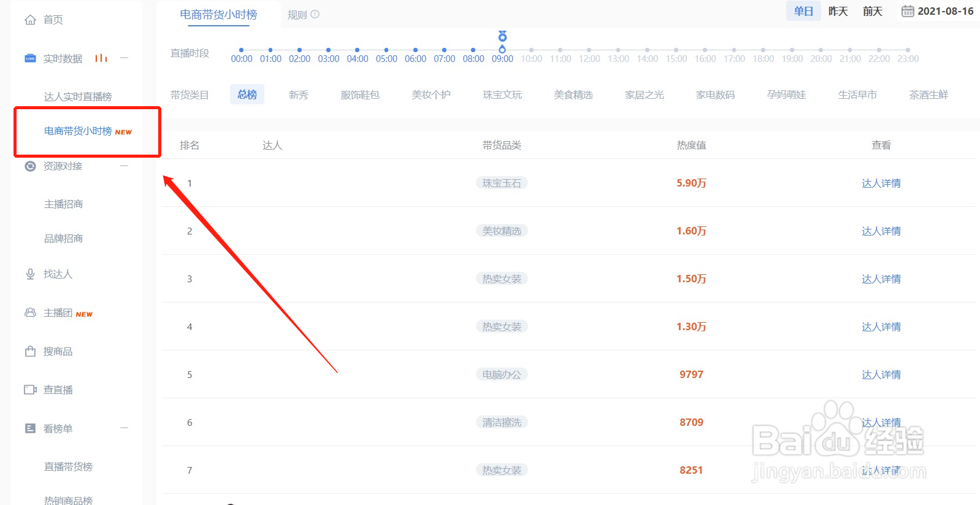Open 达人实时直播榜 in sidebar
Viewport: 980px width, 505px height.
point(78,96)
